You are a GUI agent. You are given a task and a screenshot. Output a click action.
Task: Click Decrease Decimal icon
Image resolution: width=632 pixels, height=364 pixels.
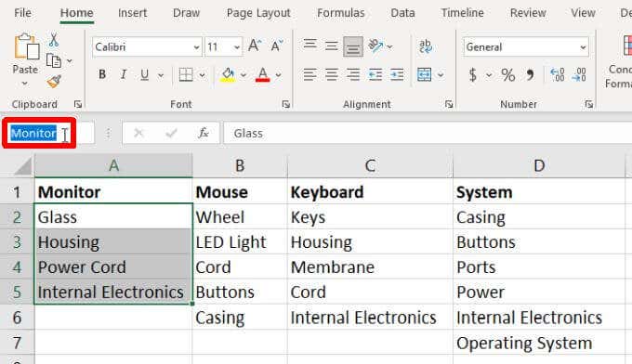[x=579, y=74]
